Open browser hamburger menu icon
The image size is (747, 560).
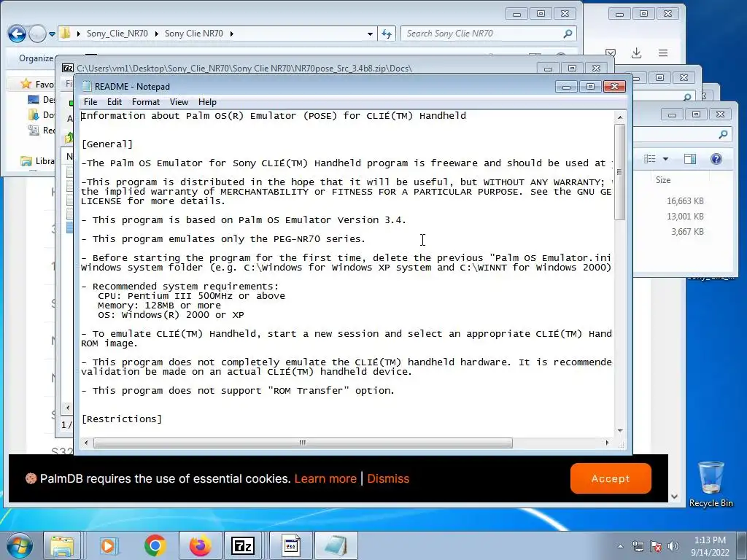tap(662, 52)
